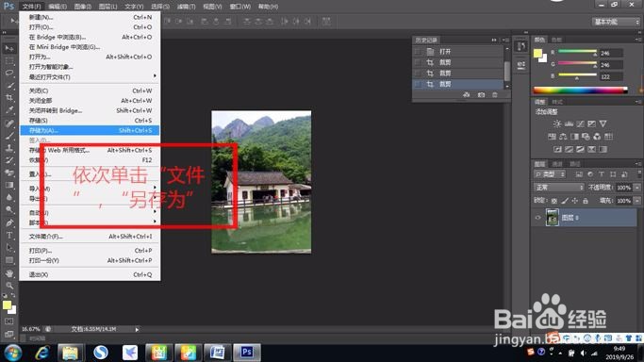The height and width of the screenshot is (362, 644).
Task: Open the 正常 blend mode dropdown
Action: point(559,188)
